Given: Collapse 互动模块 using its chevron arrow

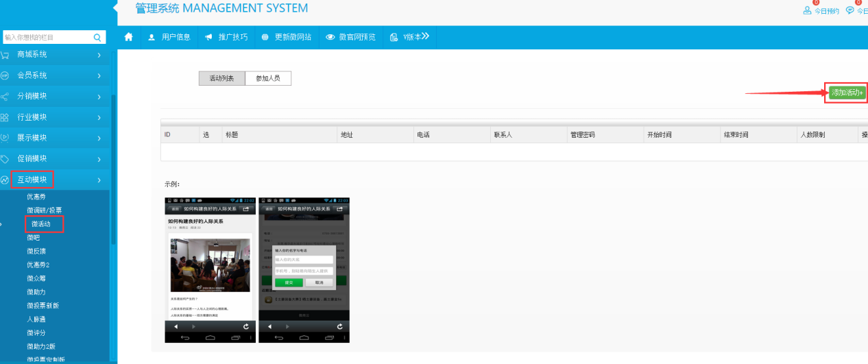Looking at the screenshot, I should coord(99,180).
